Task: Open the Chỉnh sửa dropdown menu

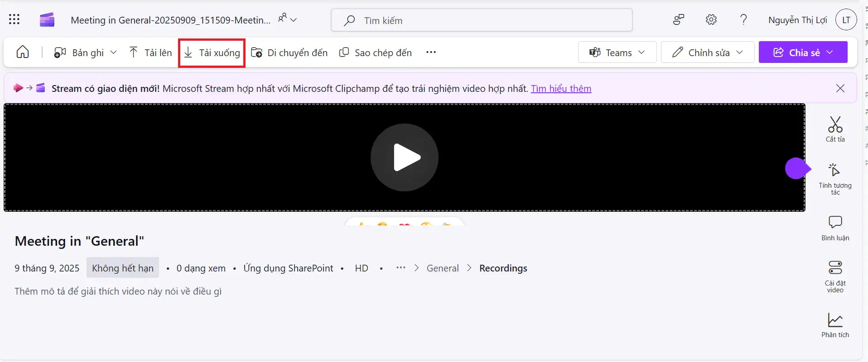Action: point(707,52)
